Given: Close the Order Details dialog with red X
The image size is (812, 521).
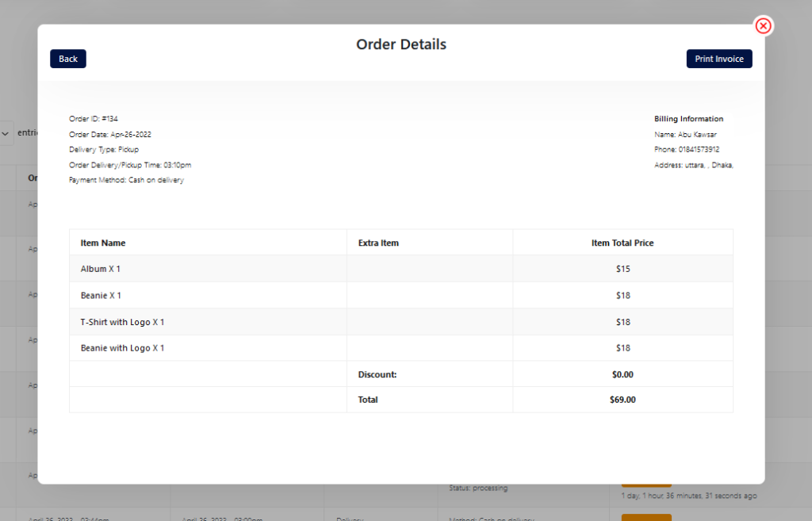Looking at the screenshot, I should tap(763, 26).
